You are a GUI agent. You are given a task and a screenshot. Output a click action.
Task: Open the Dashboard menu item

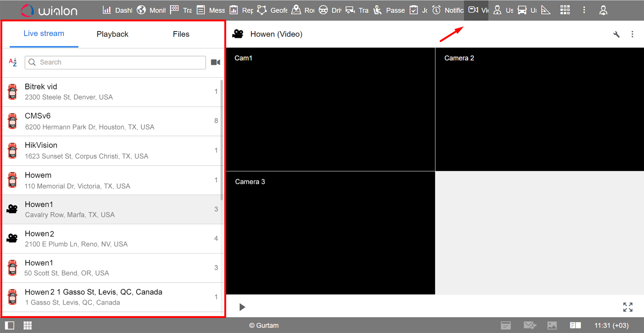tap(117, 10)
